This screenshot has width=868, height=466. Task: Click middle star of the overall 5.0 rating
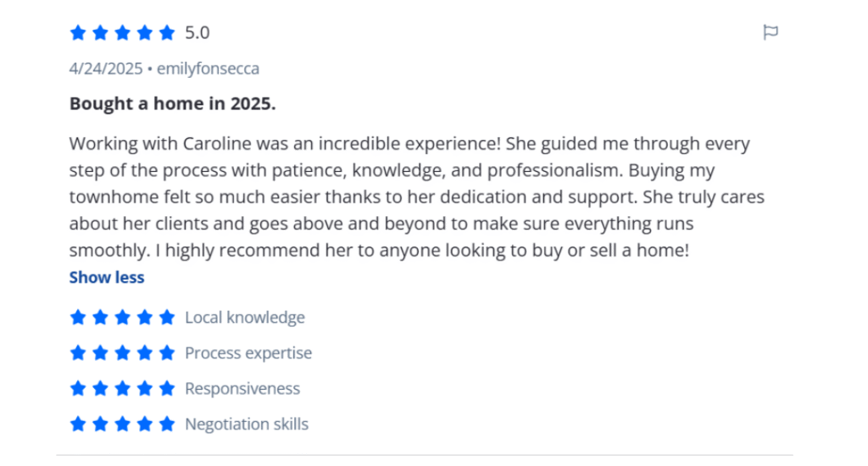click(122, 33)
